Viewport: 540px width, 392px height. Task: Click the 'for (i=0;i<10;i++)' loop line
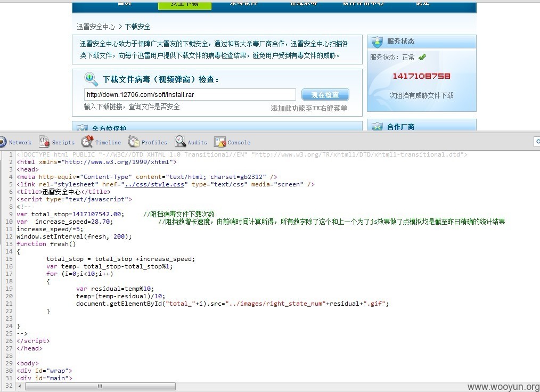(79, 274)
